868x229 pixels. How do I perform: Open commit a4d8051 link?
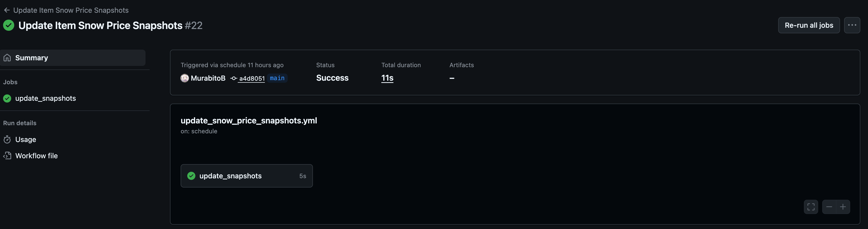[252, 78]
